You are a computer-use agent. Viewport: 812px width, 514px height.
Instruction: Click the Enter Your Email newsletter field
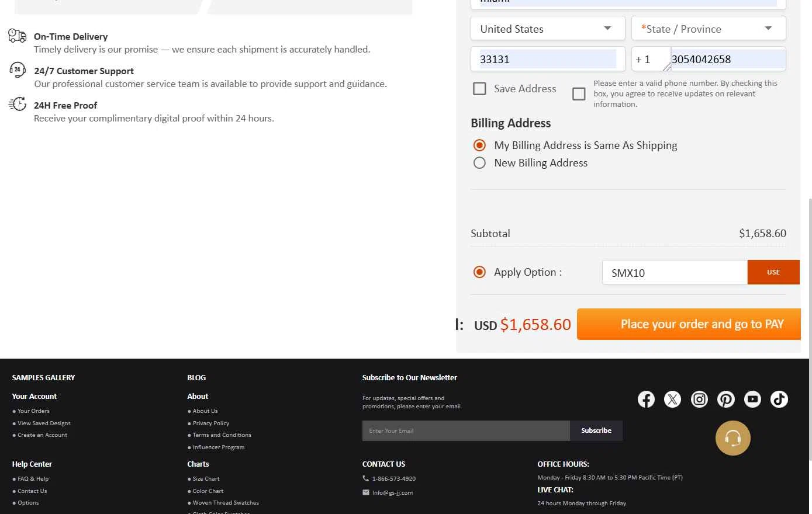[x=466, y=431]
